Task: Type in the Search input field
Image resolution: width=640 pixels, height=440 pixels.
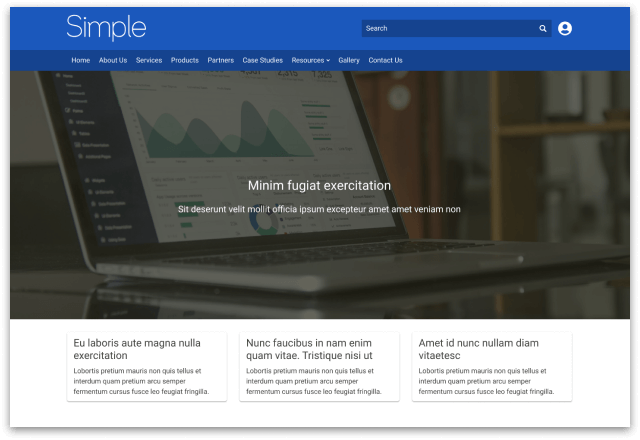Action: click(x=450, y=29)
